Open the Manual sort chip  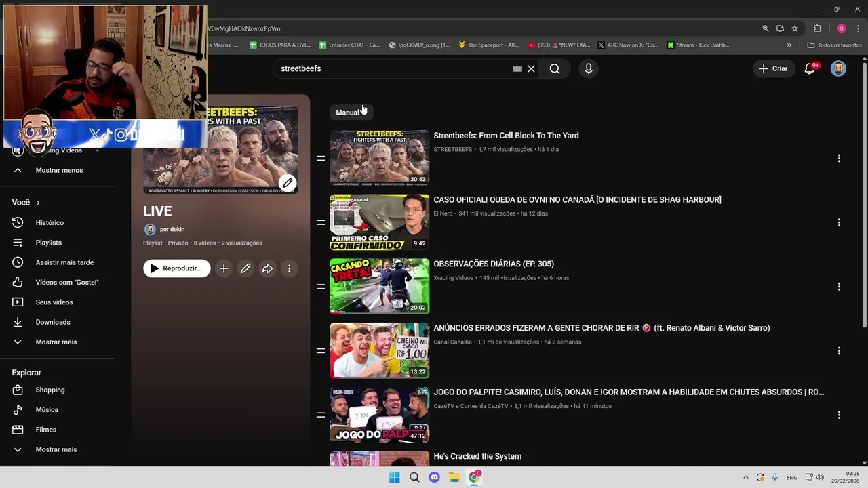[351, 113]
